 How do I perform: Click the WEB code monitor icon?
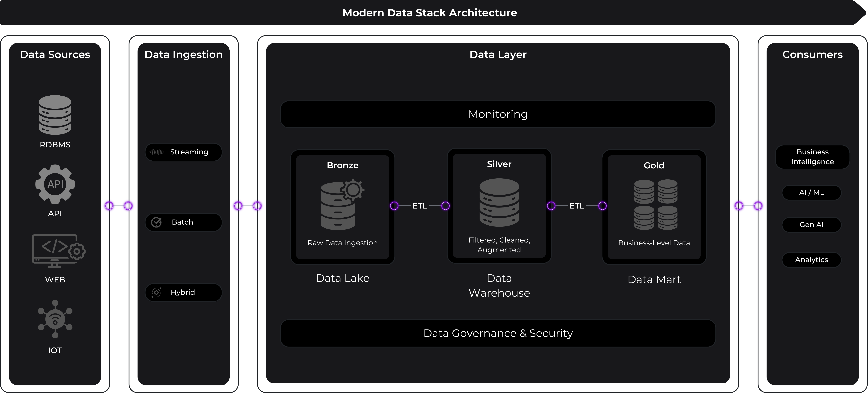coord(59,251)
